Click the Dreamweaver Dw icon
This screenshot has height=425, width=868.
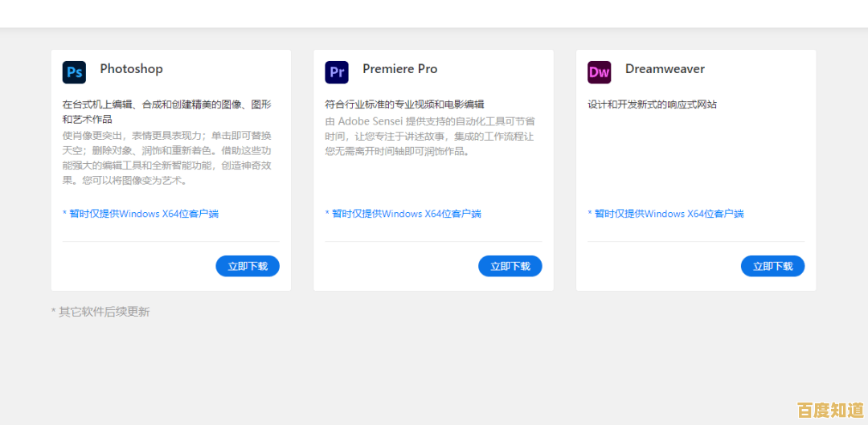click(599, 72)
